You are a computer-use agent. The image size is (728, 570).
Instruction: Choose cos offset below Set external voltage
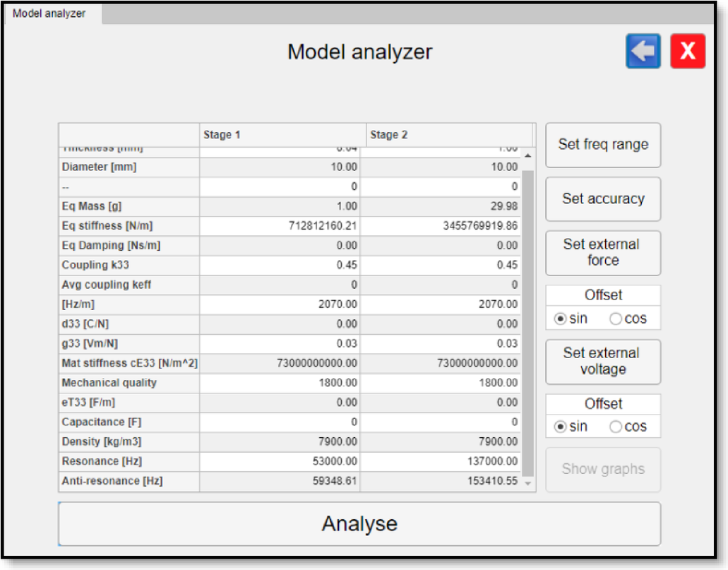click(x=616, y=427)
